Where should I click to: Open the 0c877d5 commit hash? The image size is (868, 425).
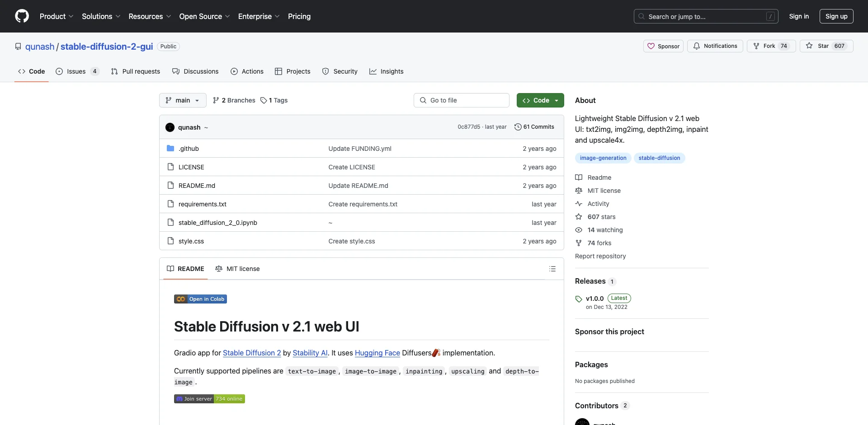pyautogui.click(x=469, y=127)
